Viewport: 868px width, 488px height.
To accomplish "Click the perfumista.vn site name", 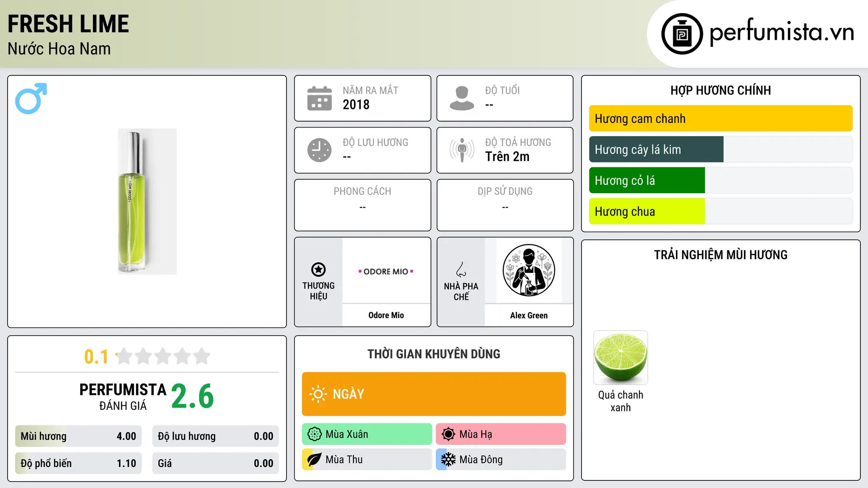I will [x=782, y=32].
